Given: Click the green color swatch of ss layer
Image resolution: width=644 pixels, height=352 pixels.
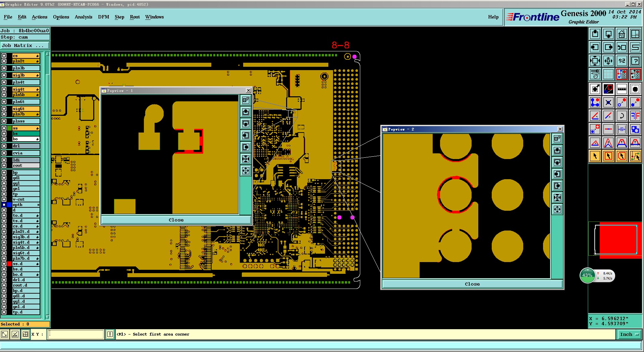Looking at the screenshot, I should tap(9, 128).
